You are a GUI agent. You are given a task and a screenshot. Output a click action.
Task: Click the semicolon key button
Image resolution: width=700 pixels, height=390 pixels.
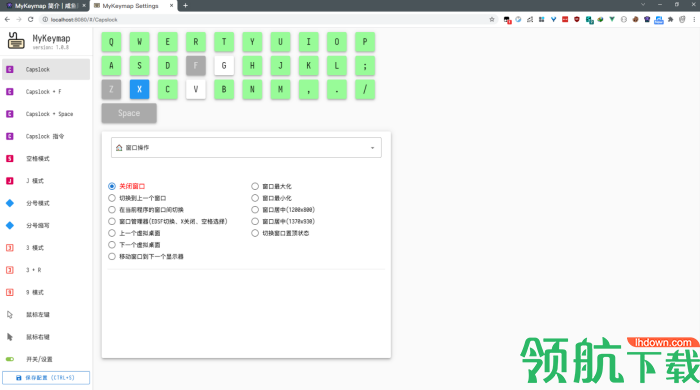coord(365,66)
